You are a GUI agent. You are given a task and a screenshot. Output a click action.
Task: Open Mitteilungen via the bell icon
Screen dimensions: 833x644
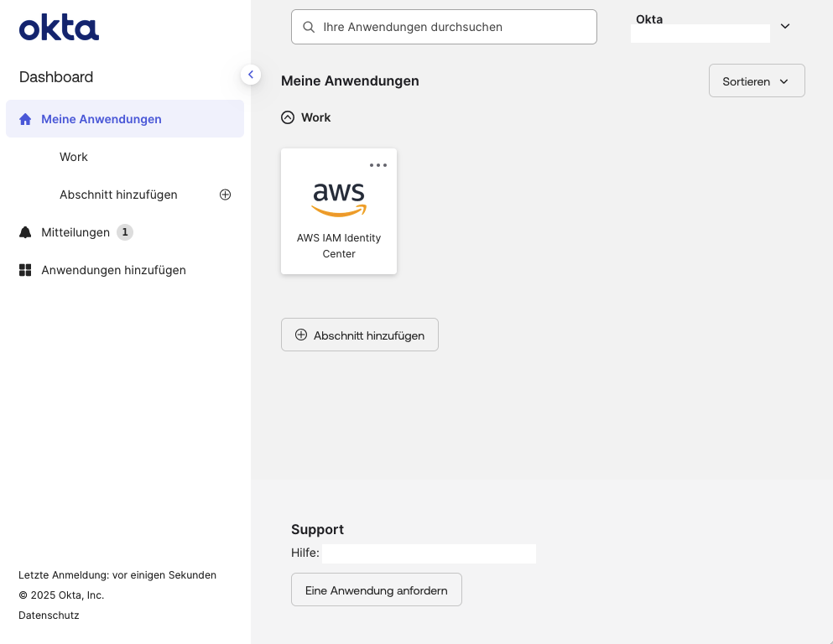pos(25,231)
